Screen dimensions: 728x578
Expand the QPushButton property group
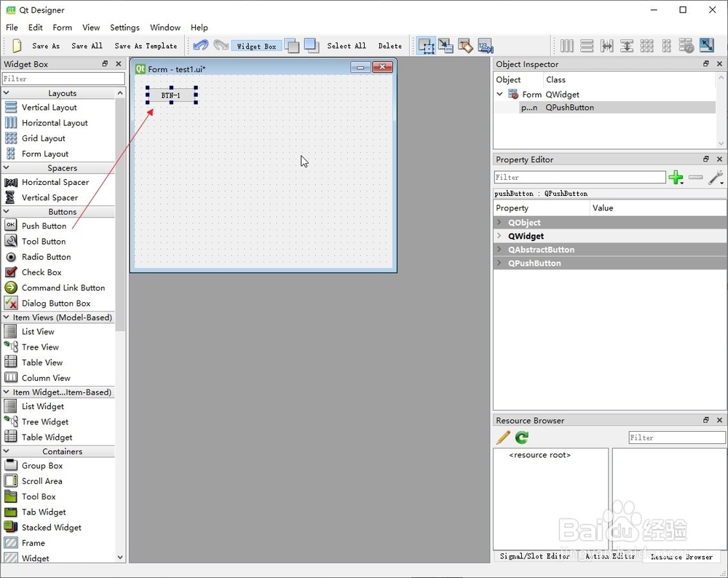click(x=499, y=263)
